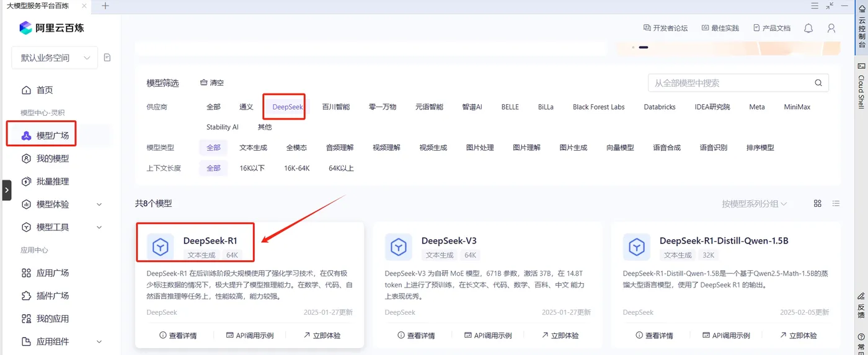The width and height of the screenshot is (868, 355).
Task: Select 全部 under 供应商 filter
Action: coord(213,107)
